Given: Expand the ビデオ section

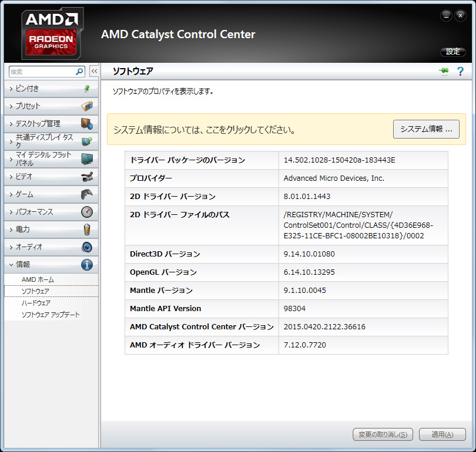Looking at the screenshot, I should click(51, 177).
